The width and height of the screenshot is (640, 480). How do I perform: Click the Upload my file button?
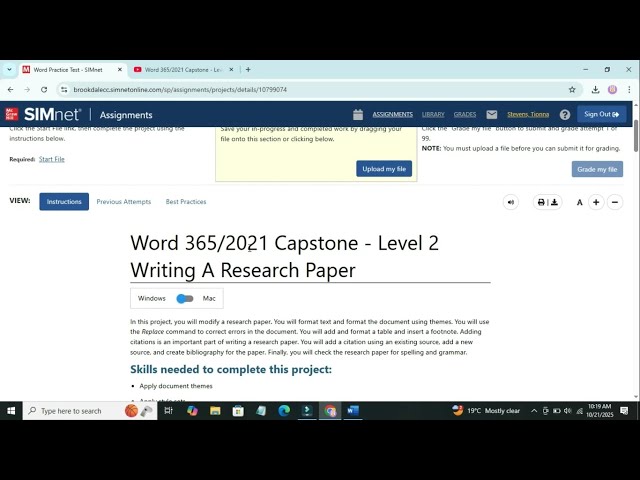click(x=384, y=169)
